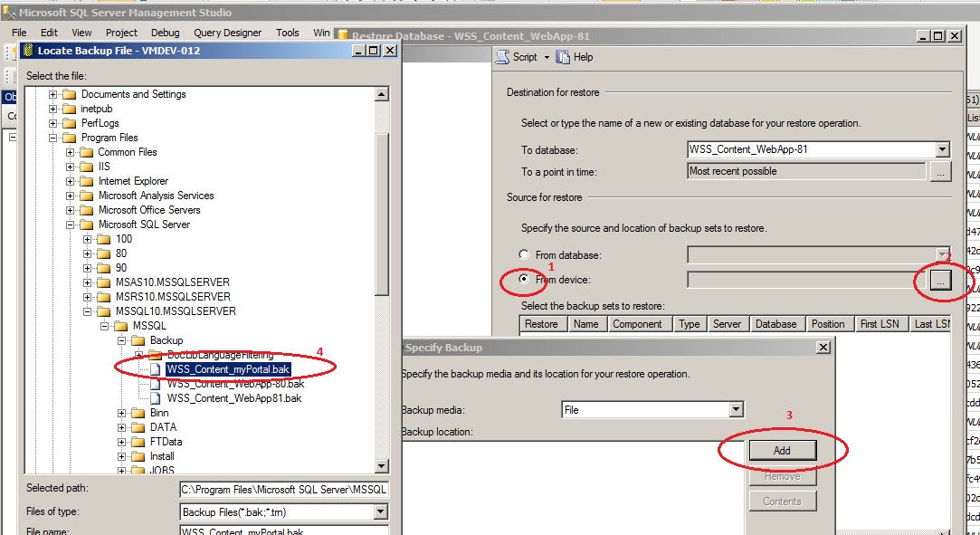This screenshot has height=535, width=980.
Task: Open the Tools menu
Action: click(287, 32)
